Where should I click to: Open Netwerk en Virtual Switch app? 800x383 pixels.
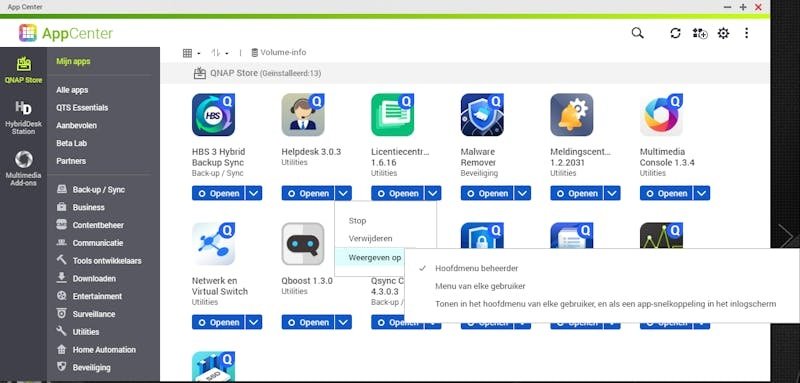pos(218,322)
